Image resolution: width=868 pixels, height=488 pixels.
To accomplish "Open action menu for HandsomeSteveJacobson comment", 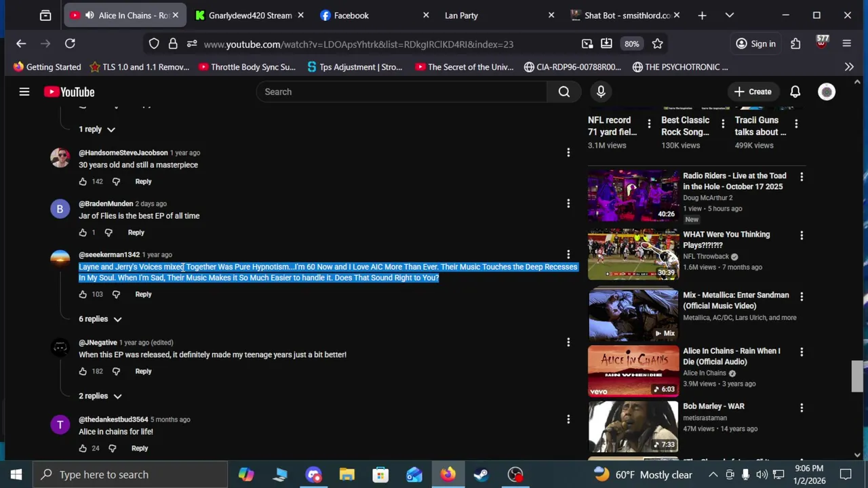I will click(x=568, y=152).
